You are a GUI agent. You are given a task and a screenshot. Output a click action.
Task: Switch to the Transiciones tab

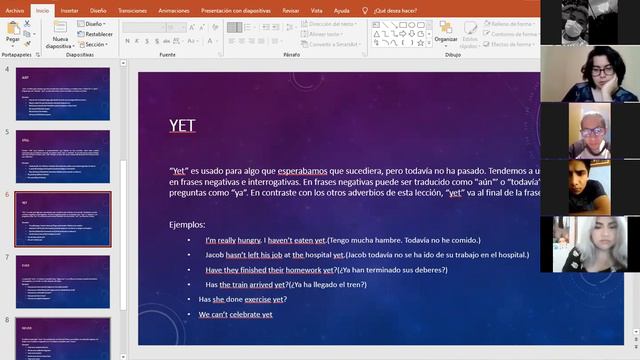tap(132, 11)
